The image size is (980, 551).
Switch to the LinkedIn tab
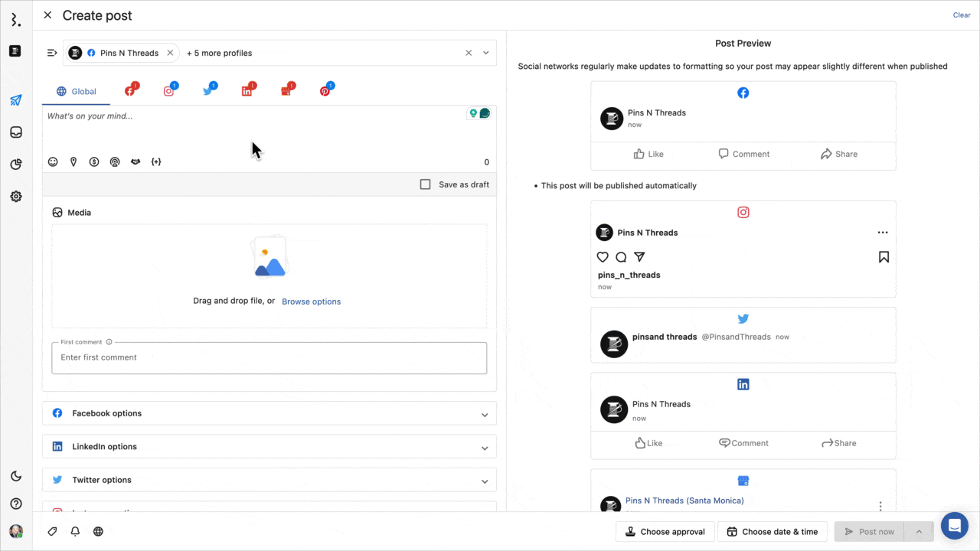[x=248, y=90]
